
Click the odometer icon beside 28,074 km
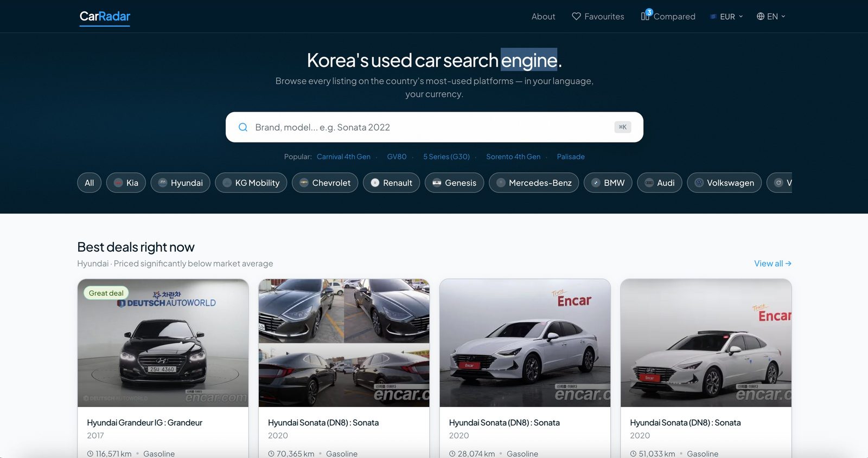pyautogui.click(x=452, y=454)
